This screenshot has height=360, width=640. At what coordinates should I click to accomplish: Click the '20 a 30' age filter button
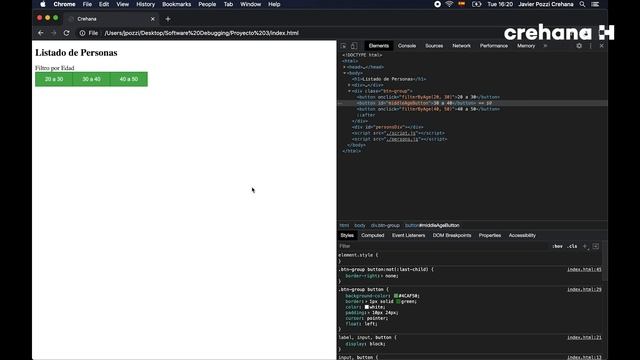tap(54, 79)
